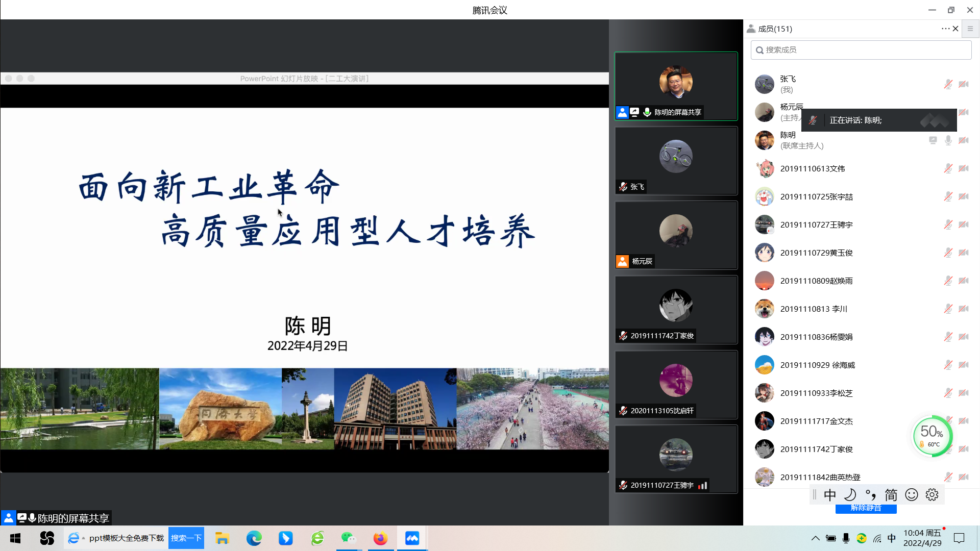The height and width of the screenshot is (551, 980).
Task: Open the hamburger menu beside members panel
Action: (x=970, y=29)
